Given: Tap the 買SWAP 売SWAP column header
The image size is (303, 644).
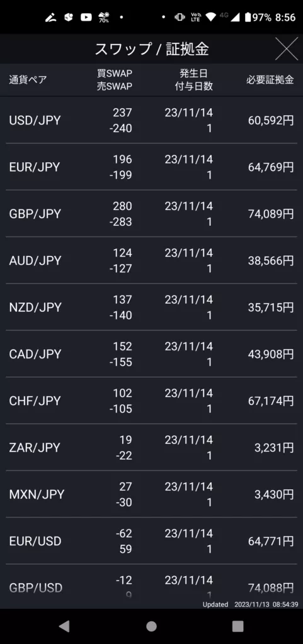Looking at the screenshot, I should click(x=115, y=80).
